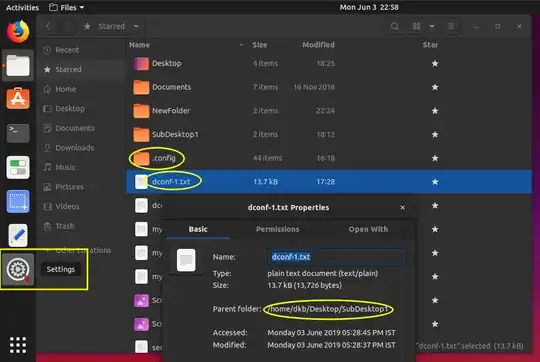Sort by the Name column header
Viewport: 540px width, 362px height.
[139, 45]
